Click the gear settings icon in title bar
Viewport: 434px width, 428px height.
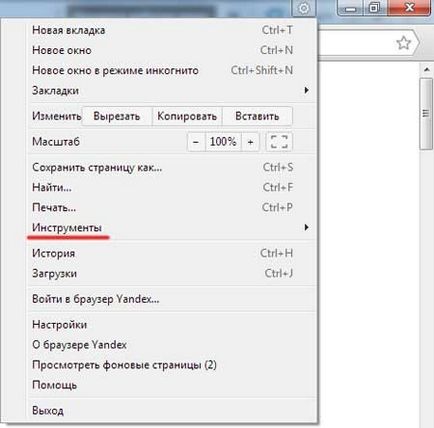click(x=304, y=8)
